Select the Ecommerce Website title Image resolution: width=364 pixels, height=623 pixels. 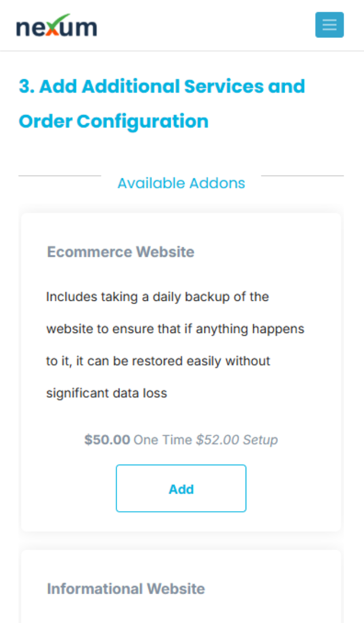121,252
